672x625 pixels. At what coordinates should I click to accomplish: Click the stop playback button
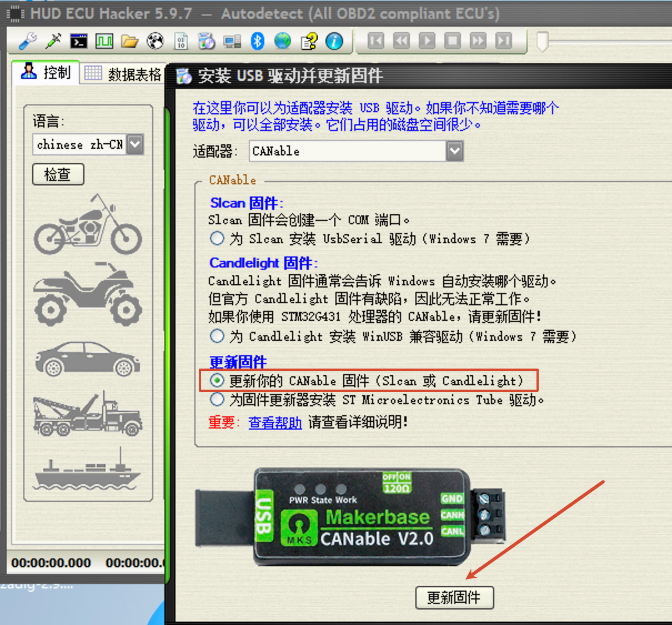pos(453,41)
